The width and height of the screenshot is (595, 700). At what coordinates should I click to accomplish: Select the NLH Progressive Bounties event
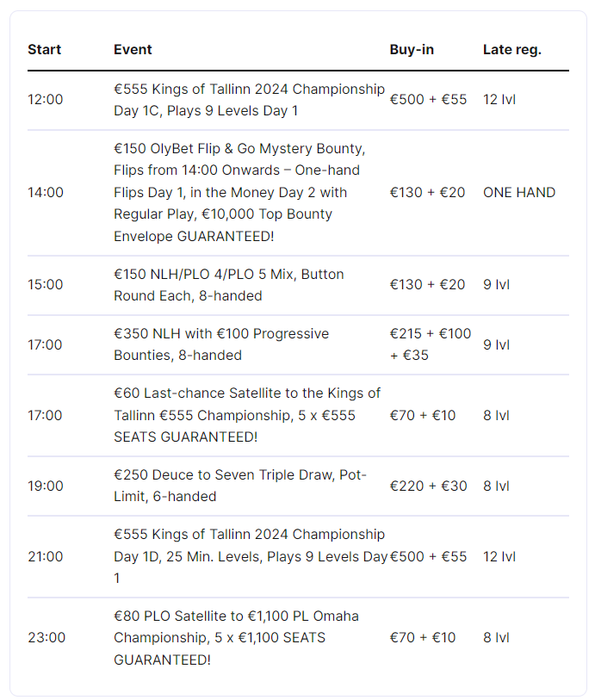click(x=221, y=344)
